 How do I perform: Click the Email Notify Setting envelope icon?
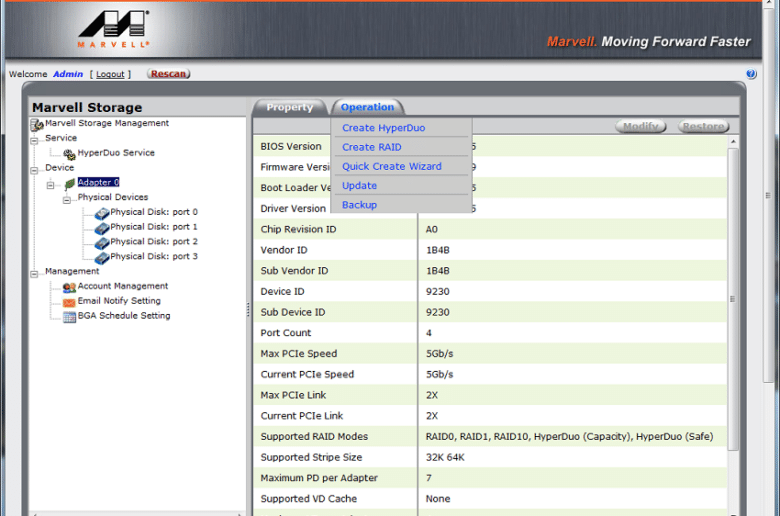pyautogui.click(x=69, y=302)
